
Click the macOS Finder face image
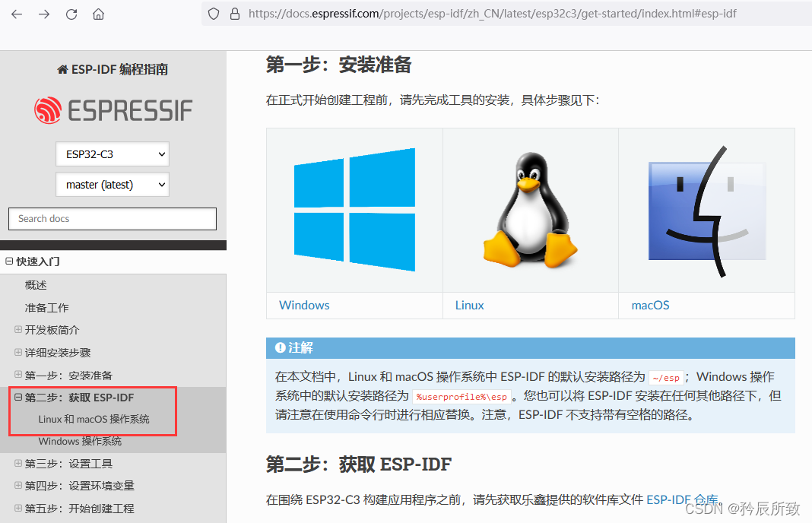pyautogui.click(x=707, y=211)
